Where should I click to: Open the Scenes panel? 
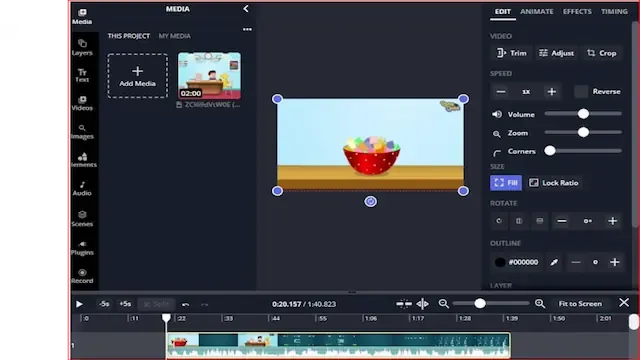pyautogui.click(x=82, y=219)
